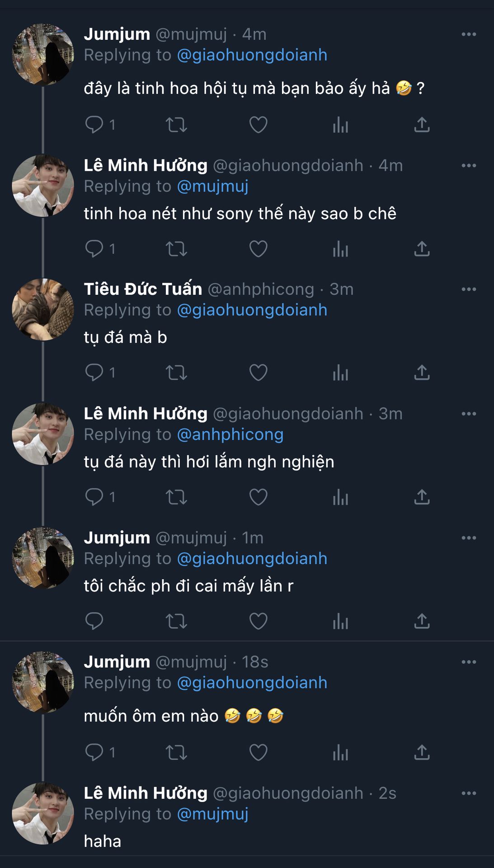Retweet the "tinh hoa nét như sony" tweet
The image size is (494, 868).
(x=176, y=249)
